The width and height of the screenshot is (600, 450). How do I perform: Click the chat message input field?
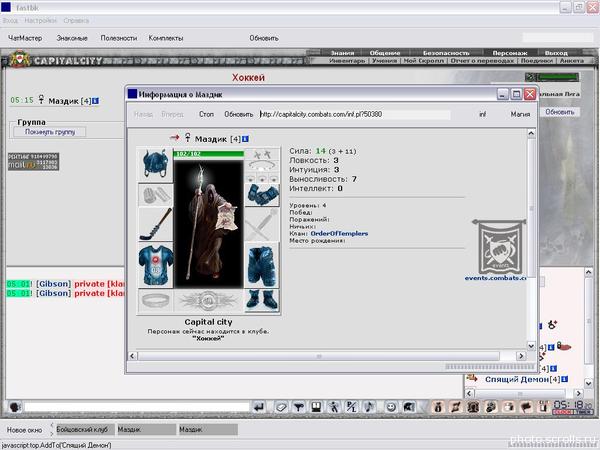(x=137, y=407)
